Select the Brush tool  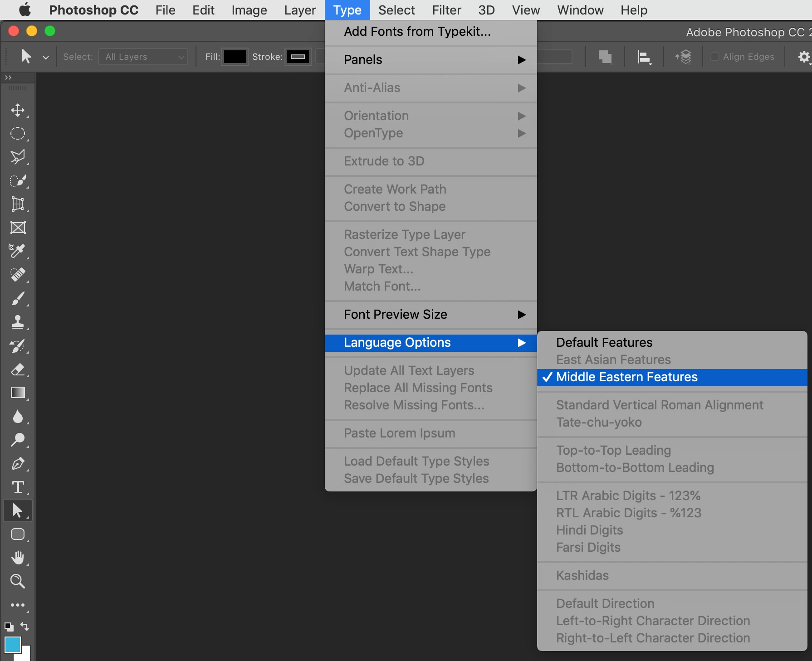pyautogui.click(x=18, y=299)
